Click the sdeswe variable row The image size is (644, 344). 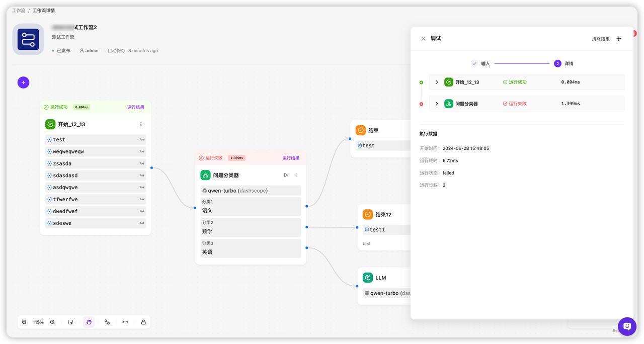[96, 223]
